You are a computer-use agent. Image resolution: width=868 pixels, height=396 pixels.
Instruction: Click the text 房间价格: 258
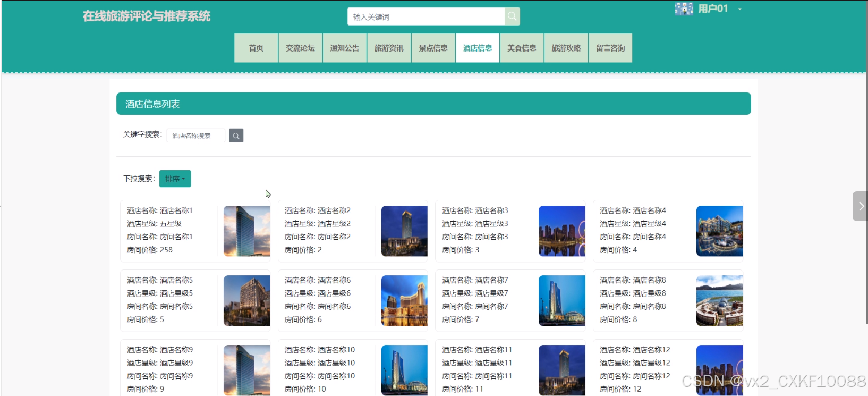click(x=150, y=250)
